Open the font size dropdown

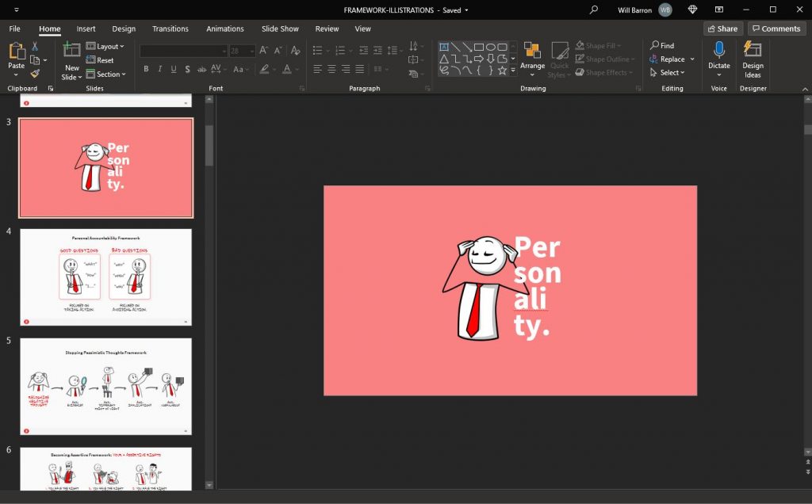point(252,51)
